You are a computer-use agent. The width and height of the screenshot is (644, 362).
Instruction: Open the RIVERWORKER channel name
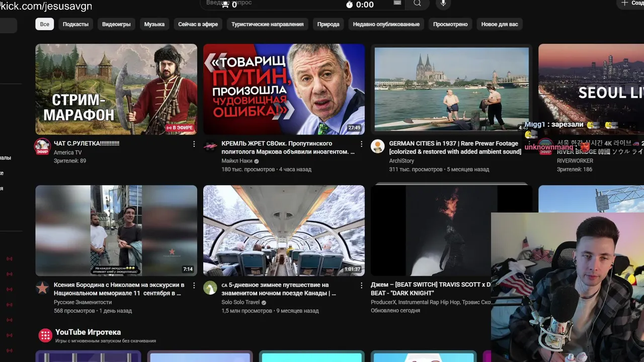pos(575,161)
